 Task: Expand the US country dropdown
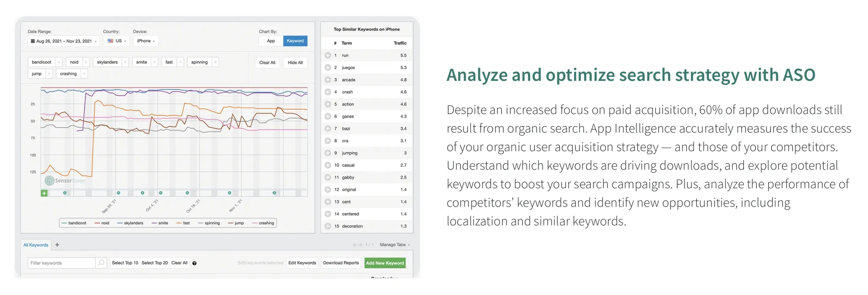click(x=116, y=41)
